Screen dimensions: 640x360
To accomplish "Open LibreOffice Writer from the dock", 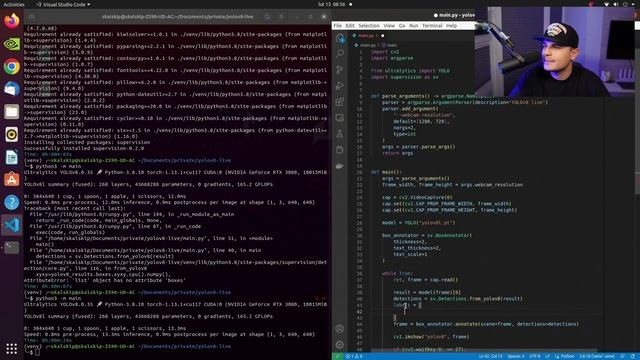I will click(11, 157).
